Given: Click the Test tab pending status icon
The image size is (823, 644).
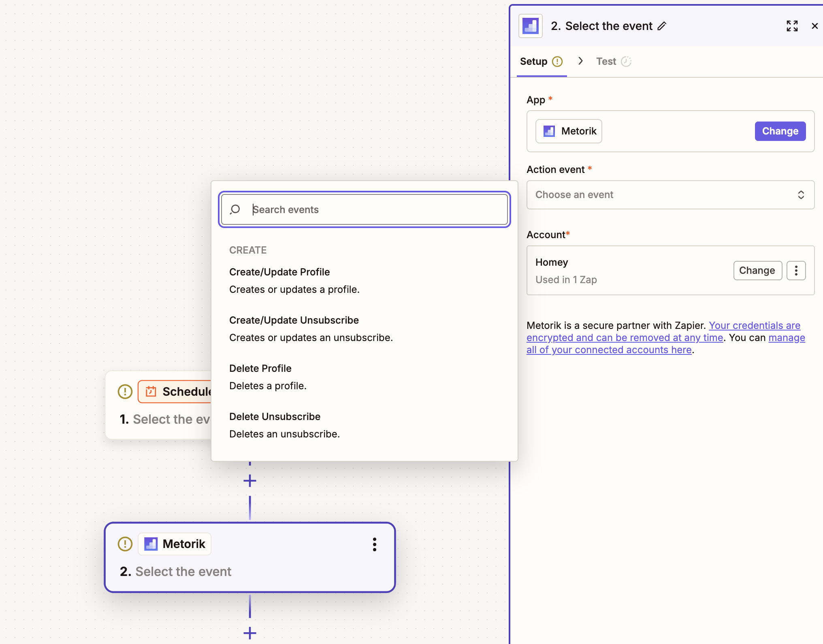Looking at the screenshot, I should 626,62.
